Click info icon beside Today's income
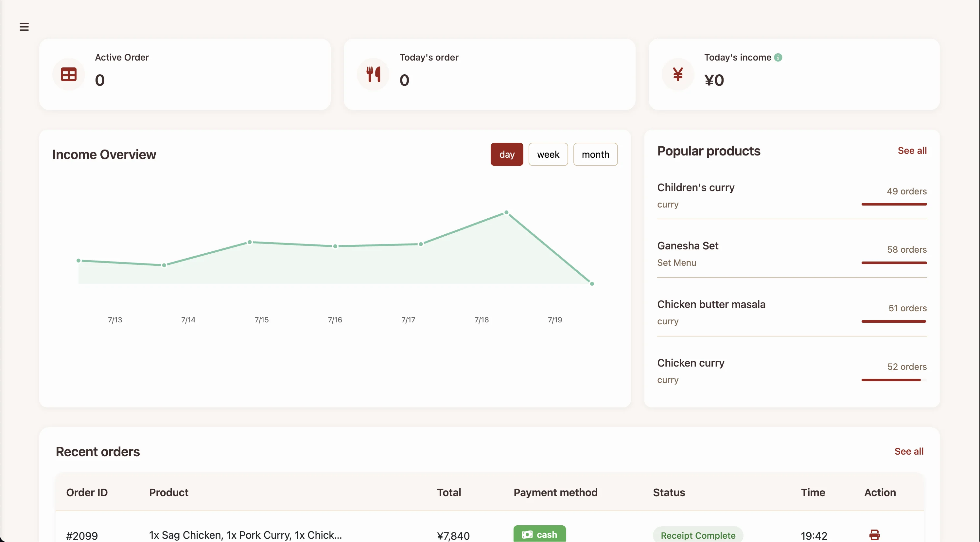This screenshot has width=980, height=542. coord(778,58)
